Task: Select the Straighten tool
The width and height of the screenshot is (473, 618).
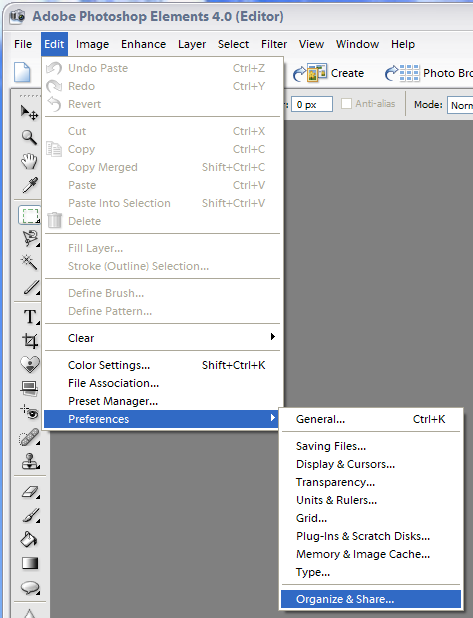Action: 30,389
